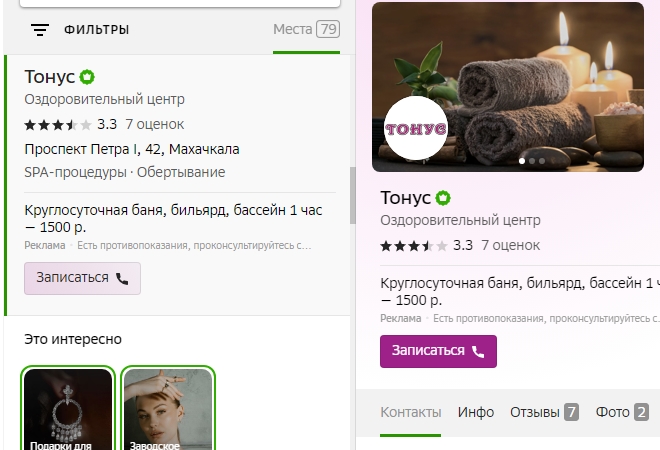Click verified badge in right card header
Image resolution: width=660 pixels, height=450 pixels.
(x=444, y=197)
